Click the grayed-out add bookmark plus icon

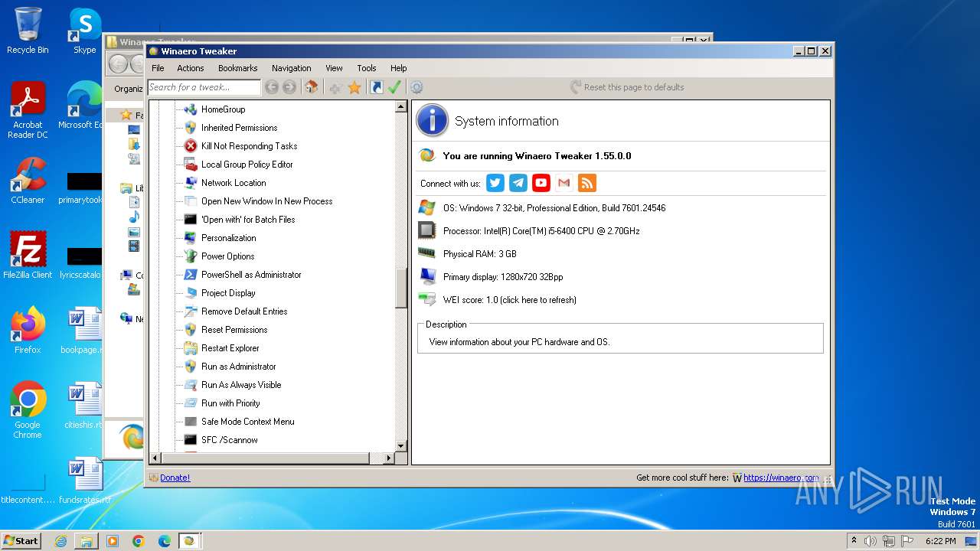[x=335, y=87]
